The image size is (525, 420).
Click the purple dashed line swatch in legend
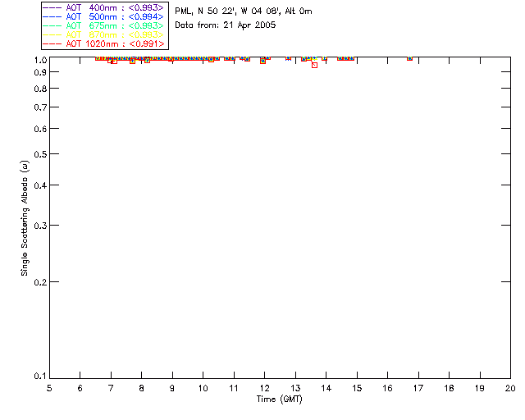click(x=52, y=7)
